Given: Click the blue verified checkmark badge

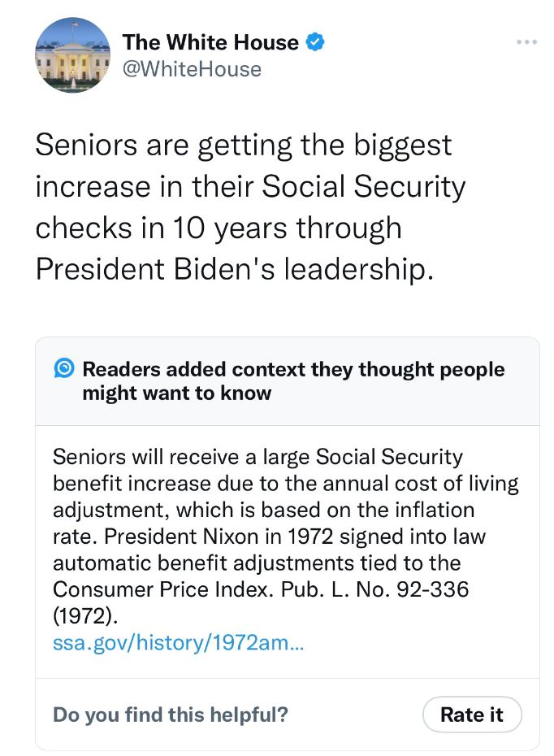Looking at the screenshot, I should (x=314, y=42).
